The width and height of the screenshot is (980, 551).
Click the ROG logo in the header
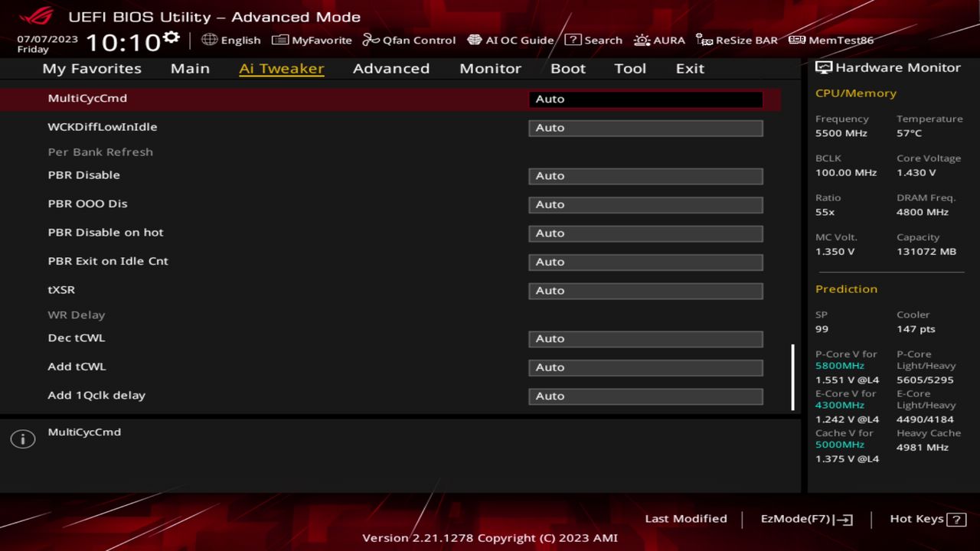point(35,16)
